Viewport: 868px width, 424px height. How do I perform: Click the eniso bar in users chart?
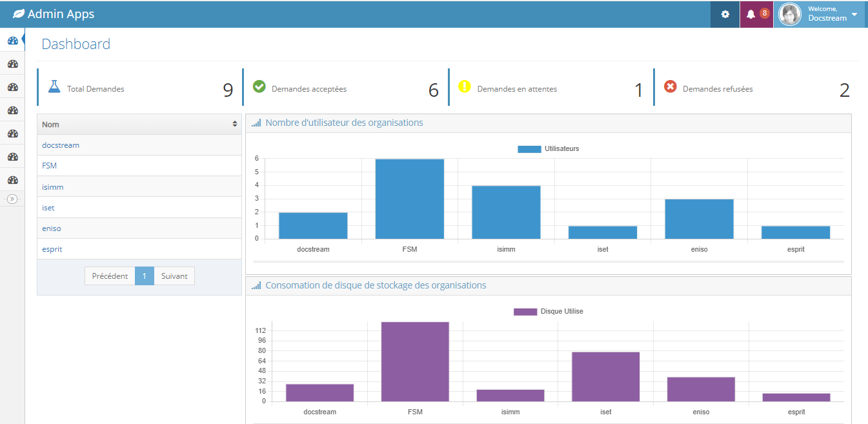click(700, 219)
